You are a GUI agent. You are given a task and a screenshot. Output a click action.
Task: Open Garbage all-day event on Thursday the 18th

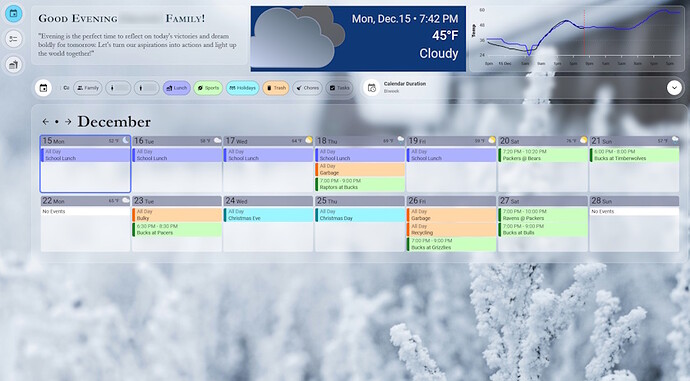point(360,169)
